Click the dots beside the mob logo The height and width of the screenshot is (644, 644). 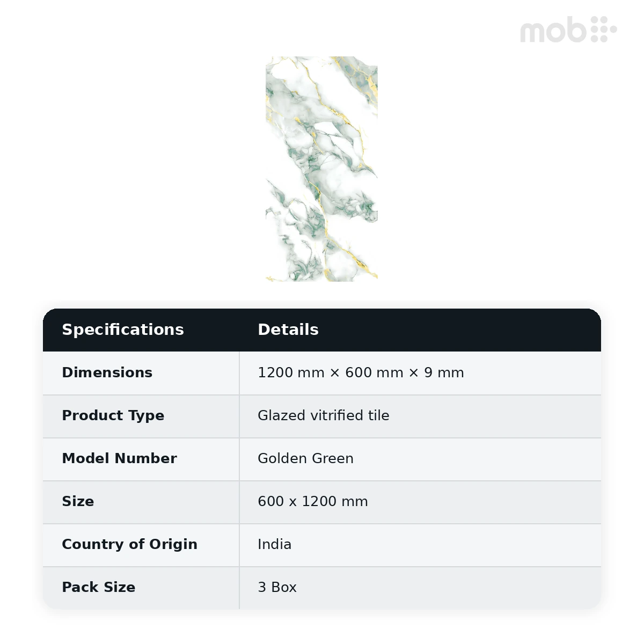[x=604, y=29]
